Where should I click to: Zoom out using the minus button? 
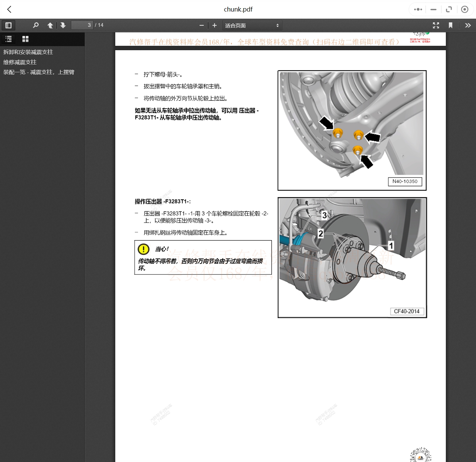[201, 25]
